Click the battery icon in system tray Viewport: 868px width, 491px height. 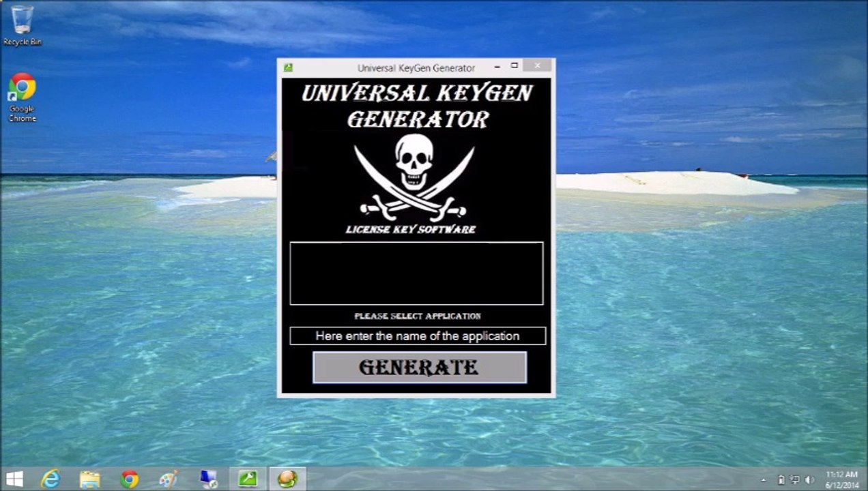(x=781, y=480)
